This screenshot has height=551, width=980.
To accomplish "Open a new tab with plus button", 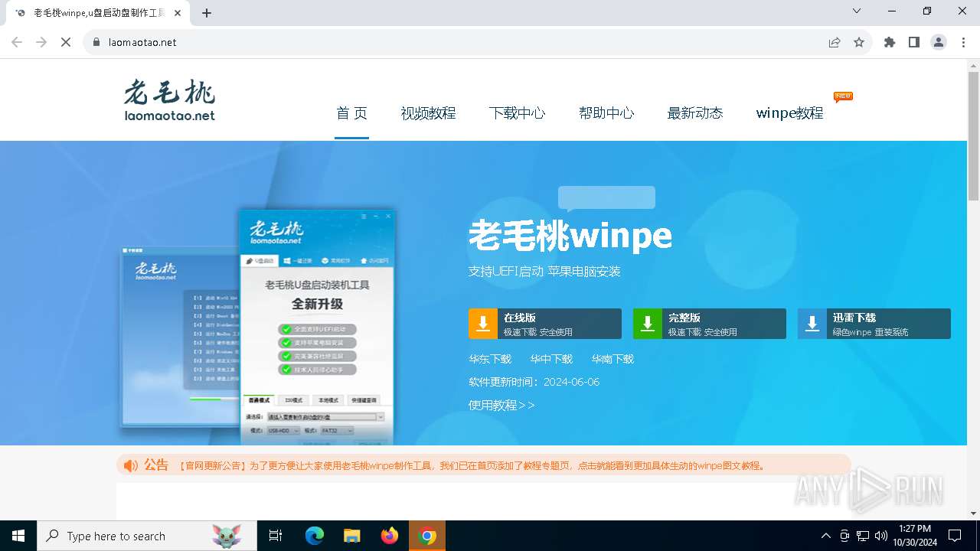I will click(x=207, y=12).
